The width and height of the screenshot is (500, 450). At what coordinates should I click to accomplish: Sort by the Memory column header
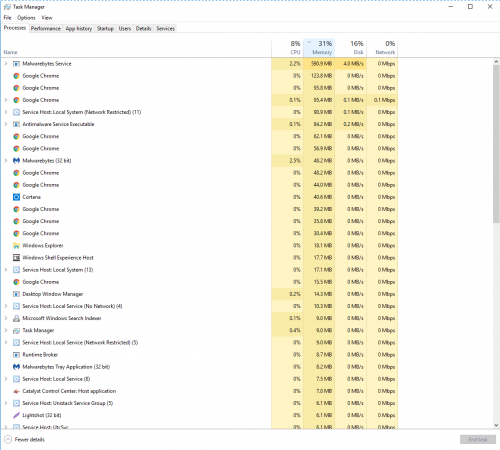tap(319, 48)
